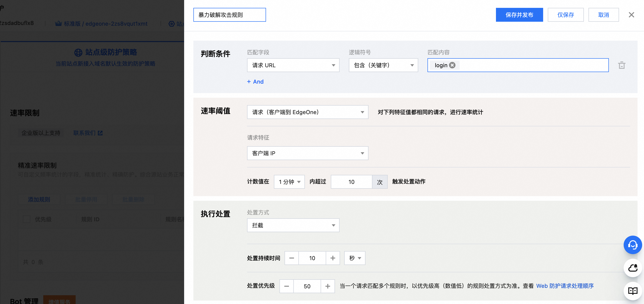Viewport: 644px width, 304px height.
Task: Click 批量删除 button in background page
Action: (133, 199)
